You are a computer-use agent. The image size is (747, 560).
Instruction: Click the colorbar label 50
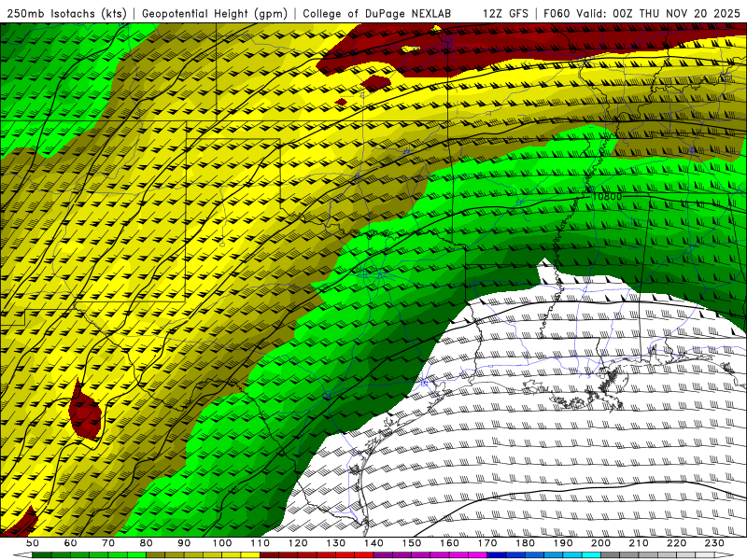click(x=33, y=543)
